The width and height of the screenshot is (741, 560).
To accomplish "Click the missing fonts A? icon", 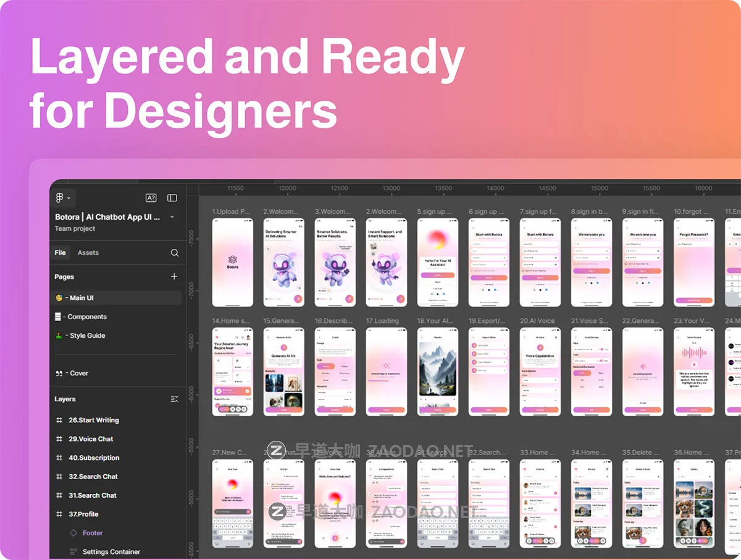I will point(151,198).
